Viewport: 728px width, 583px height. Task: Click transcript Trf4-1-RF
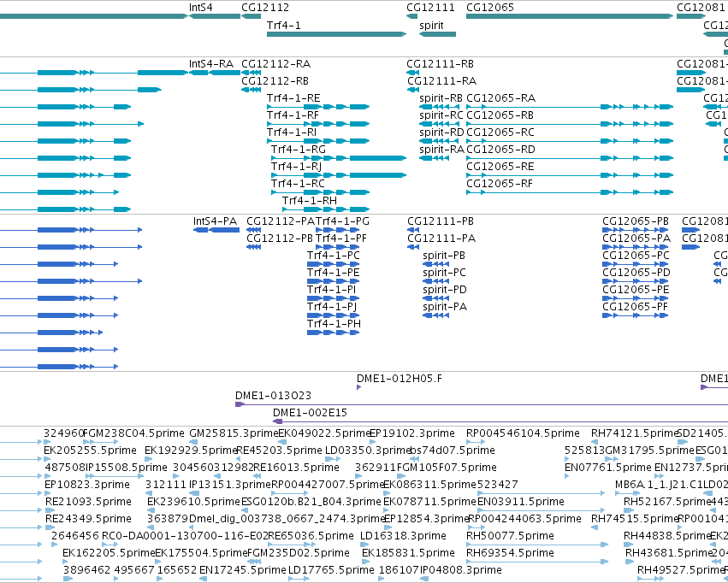pos(318,124)
